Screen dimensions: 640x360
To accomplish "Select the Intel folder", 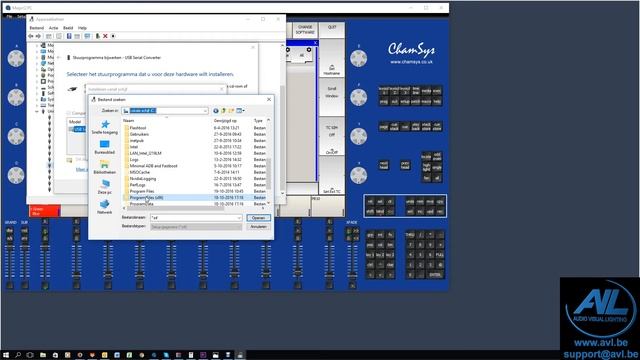I will (x=134, y=147).
